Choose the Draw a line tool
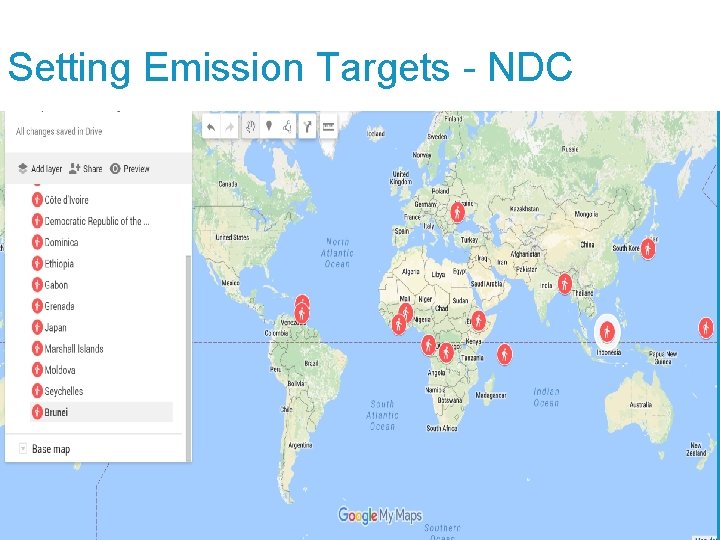The width and height of the screenshot is (720, 540). pyautogui.click(x=287, y=126)
